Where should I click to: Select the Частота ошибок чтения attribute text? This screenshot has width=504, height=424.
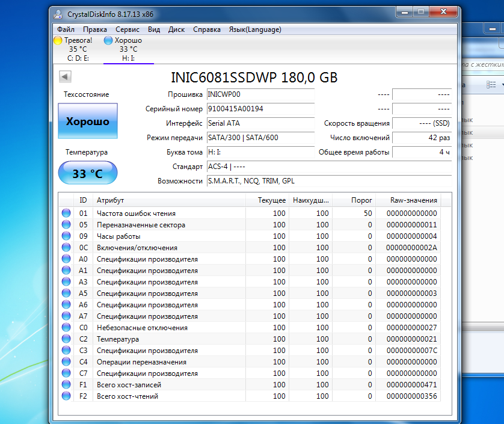coord(137,214)
